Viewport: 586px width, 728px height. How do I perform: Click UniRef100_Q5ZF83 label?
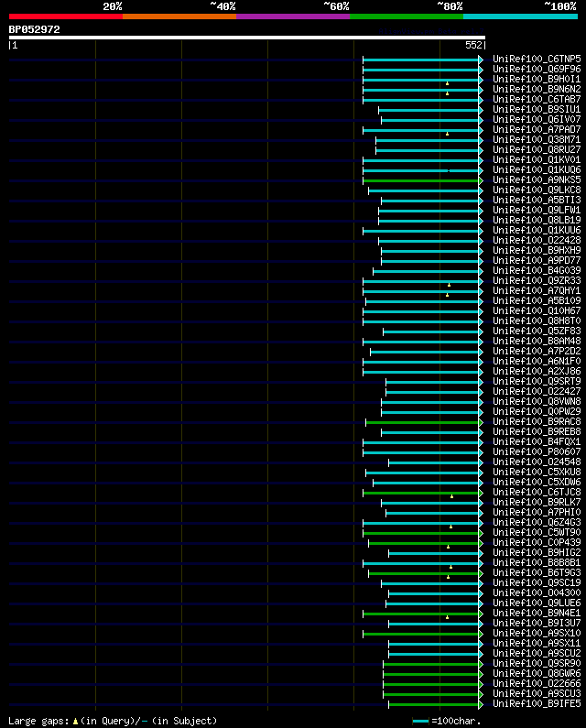pyautogui.click(x=537, y=331)
